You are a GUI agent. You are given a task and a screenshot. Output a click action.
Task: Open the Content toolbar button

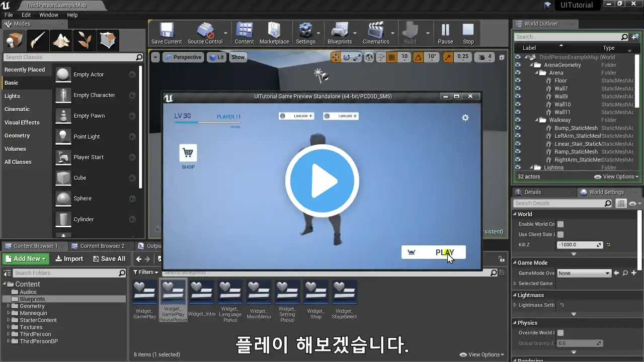[x=244, y=34]
